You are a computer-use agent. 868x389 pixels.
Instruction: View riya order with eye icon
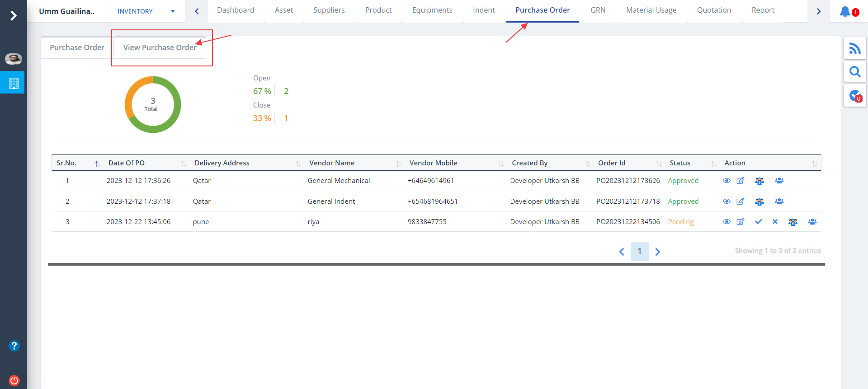(726, 222)
